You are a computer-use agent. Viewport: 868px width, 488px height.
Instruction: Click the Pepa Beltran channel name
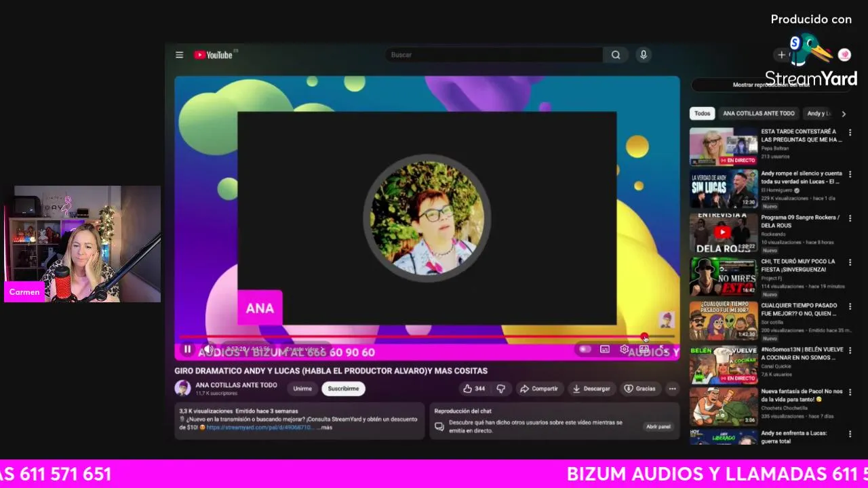(775, 148)
